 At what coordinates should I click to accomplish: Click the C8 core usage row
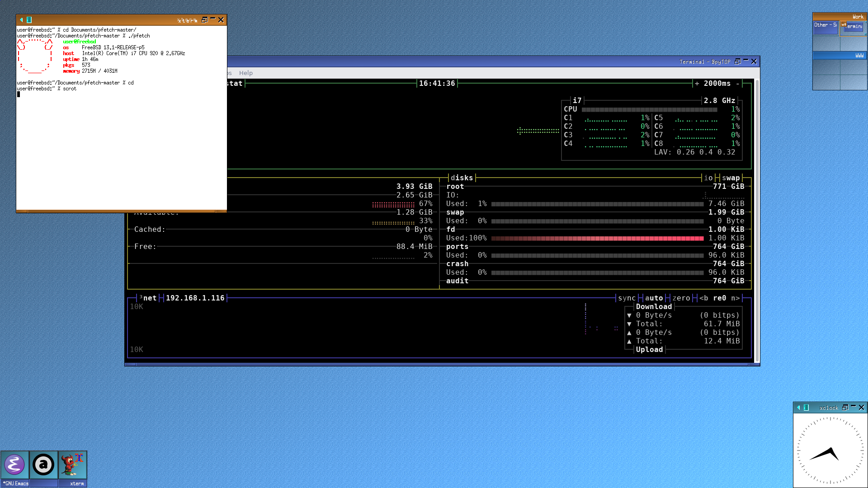(697, 144)
